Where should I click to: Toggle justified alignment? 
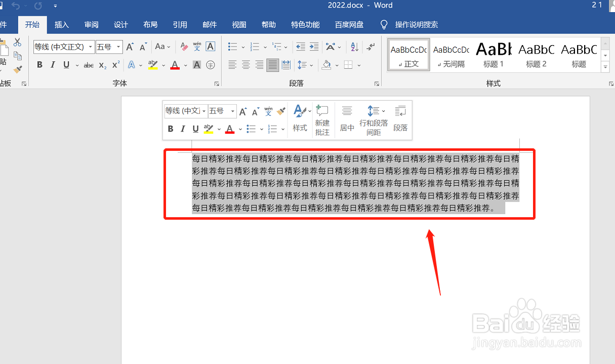click(272, 65)
